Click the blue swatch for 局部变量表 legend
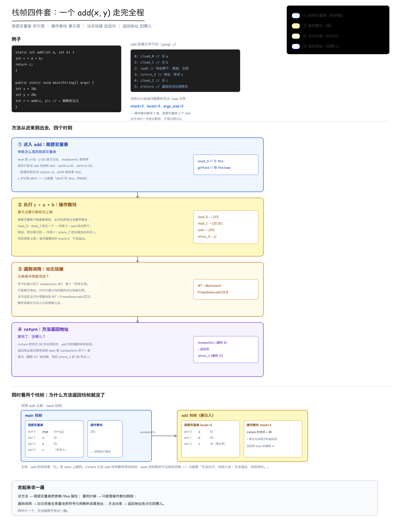 point(296,16)
